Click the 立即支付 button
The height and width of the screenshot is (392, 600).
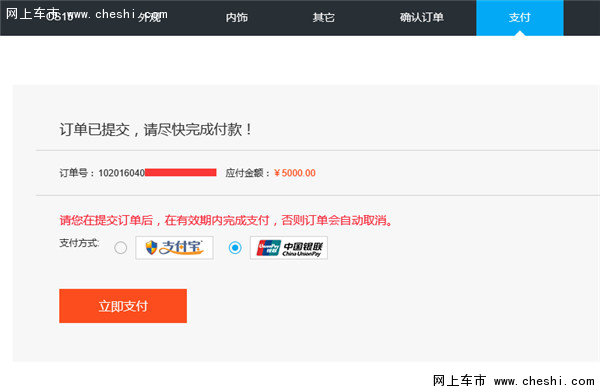pos(123,306)
